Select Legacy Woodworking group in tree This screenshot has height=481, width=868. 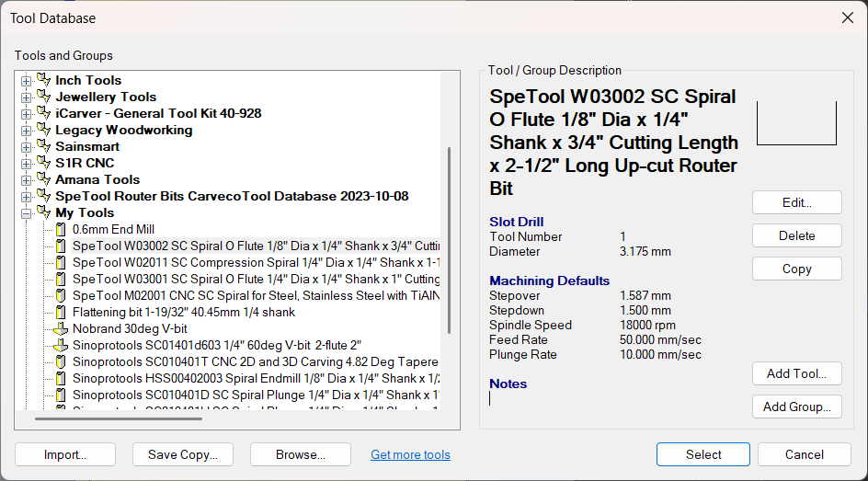tap(123, 131)
